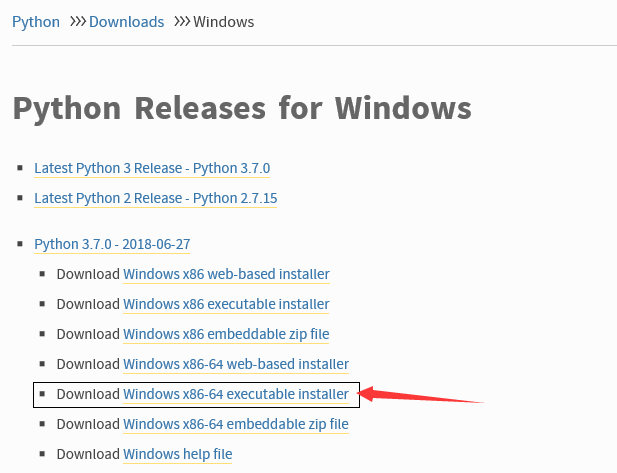
Task: Download Windows x86 executable installer
Action: [226, 304]
